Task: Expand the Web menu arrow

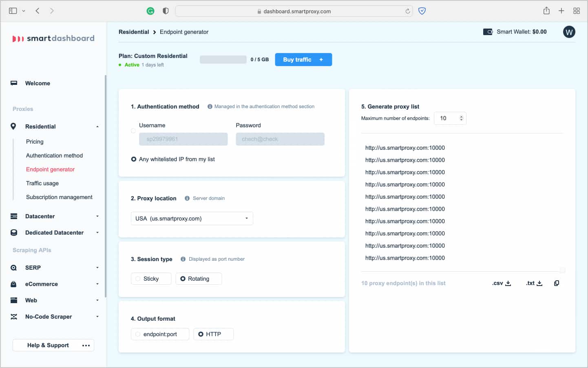Action: [97, 300]
